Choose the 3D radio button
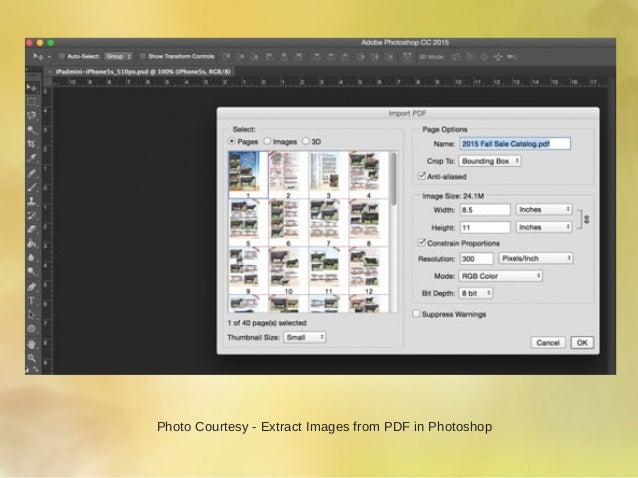Viewport: 638px width, 478px height. (x=306, y=141)
